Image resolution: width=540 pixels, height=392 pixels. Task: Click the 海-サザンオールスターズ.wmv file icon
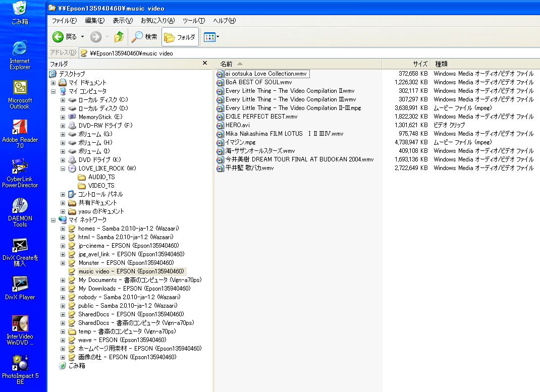(220, 151)
